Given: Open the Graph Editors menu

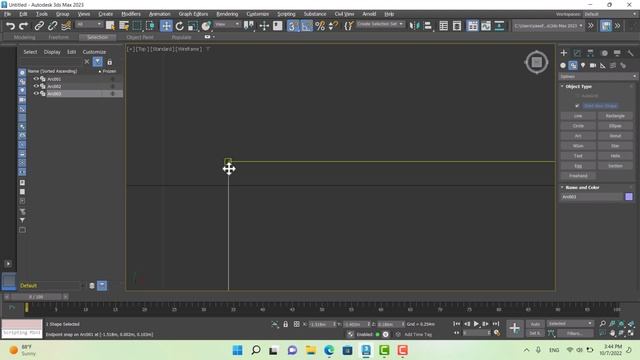Looking at the screenshot, I should [193, 14].
